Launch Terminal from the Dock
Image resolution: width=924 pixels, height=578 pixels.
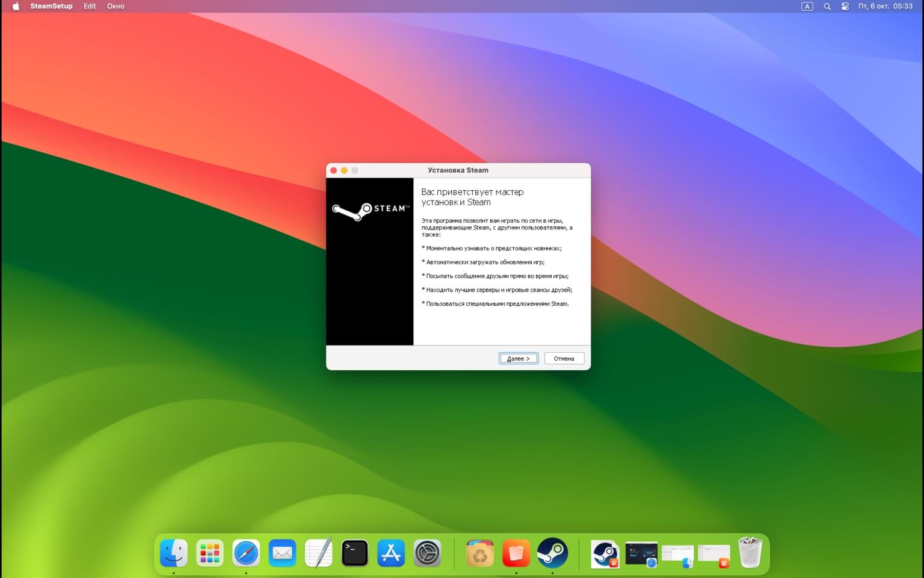(x=354, y=553)
